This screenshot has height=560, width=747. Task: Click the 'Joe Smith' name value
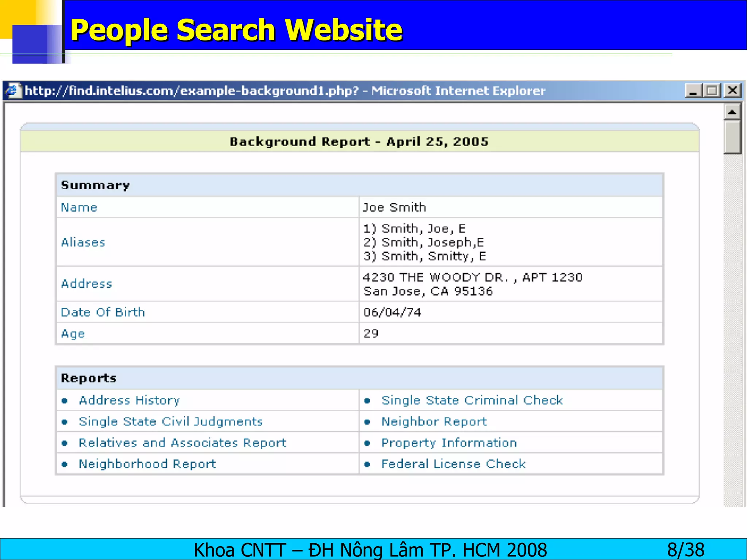[x=394, y=207]
